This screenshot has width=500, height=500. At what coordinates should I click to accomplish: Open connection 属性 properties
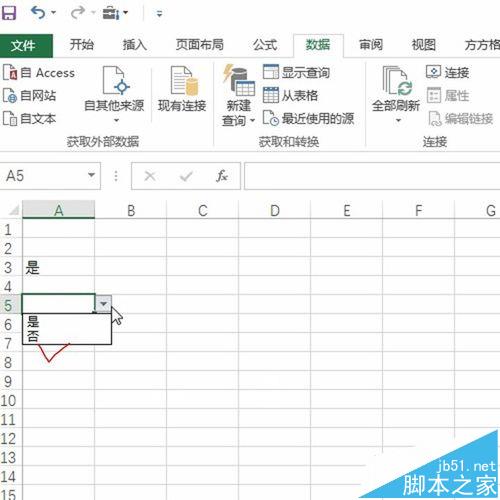448,96
